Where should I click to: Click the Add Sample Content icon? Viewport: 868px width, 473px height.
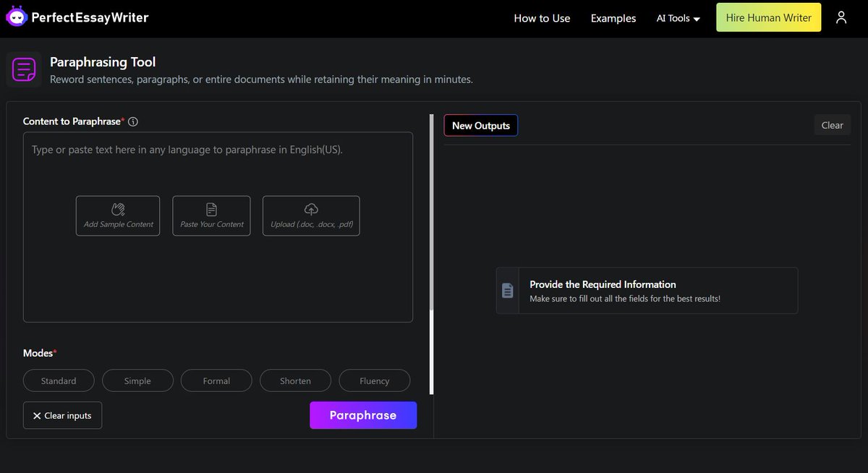(117, 209)
